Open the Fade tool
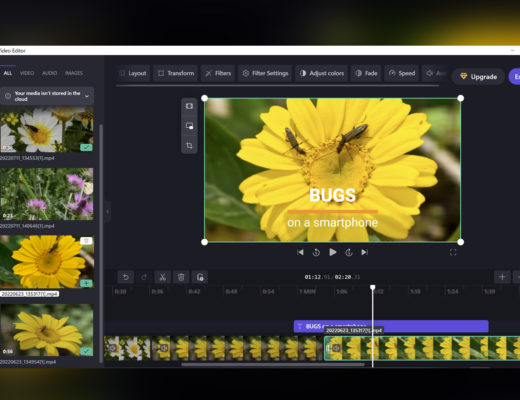 click(366, 73)
